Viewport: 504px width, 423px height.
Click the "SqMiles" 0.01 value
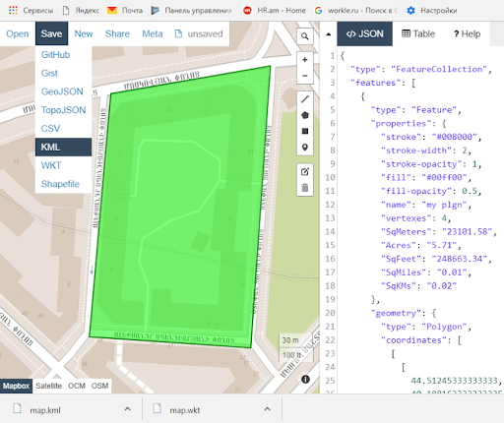[x=452, y=272]
